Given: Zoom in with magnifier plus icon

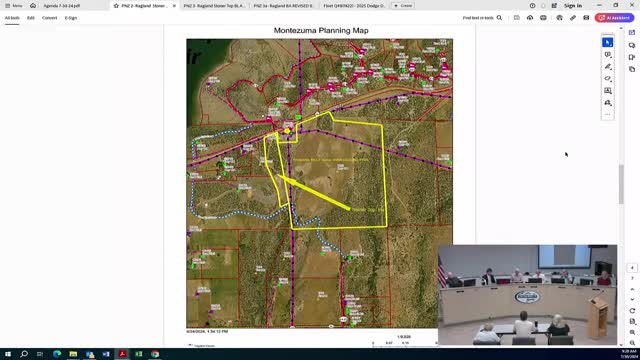Looking at the screenshot, I should point(632,332).
